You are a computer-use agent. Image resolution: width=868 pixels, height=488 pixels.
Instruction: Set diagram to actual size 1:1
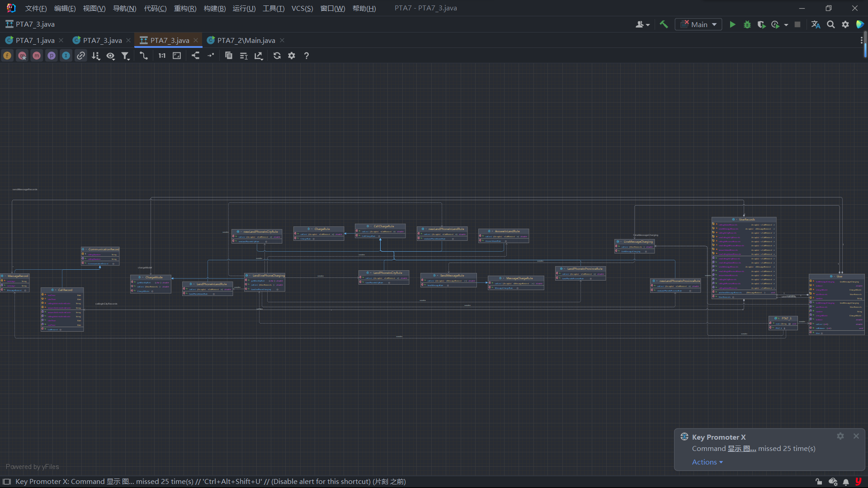pos(162,56)
